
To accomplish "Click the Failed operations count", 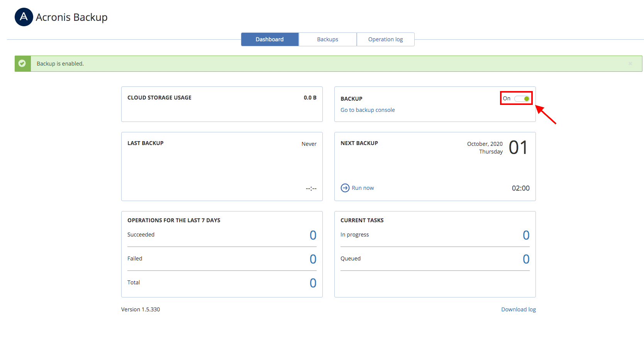I will point(313,259).
